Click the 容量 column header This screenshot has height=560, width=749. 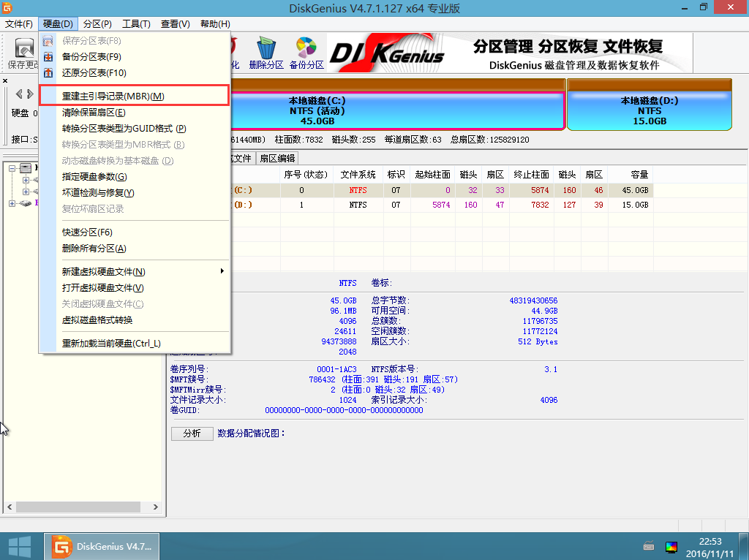click(631, 175)
